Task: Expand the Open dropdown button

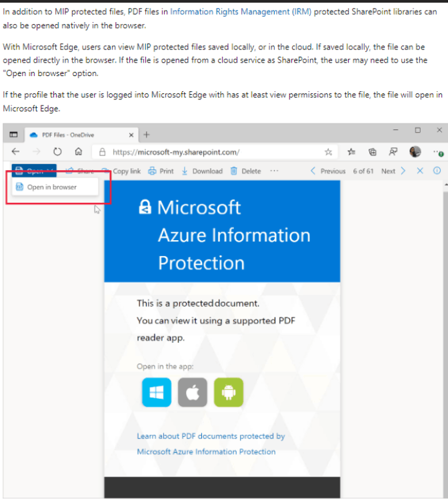Action: [34, 171]
